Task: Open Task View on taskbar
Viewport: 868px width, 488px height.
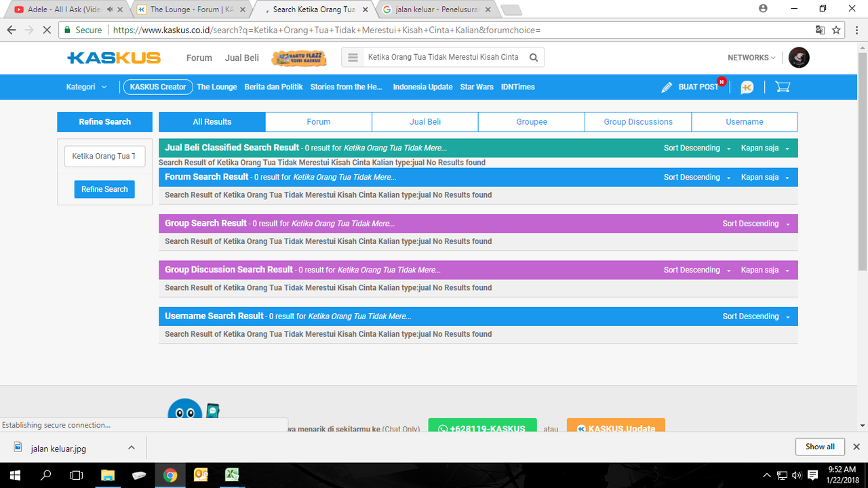Action: click(77, 475)
